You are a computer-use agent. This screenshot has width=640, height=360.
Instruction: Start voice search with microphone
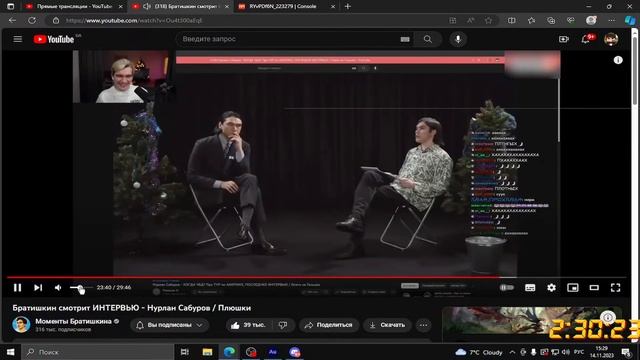(x=458, y=39)
